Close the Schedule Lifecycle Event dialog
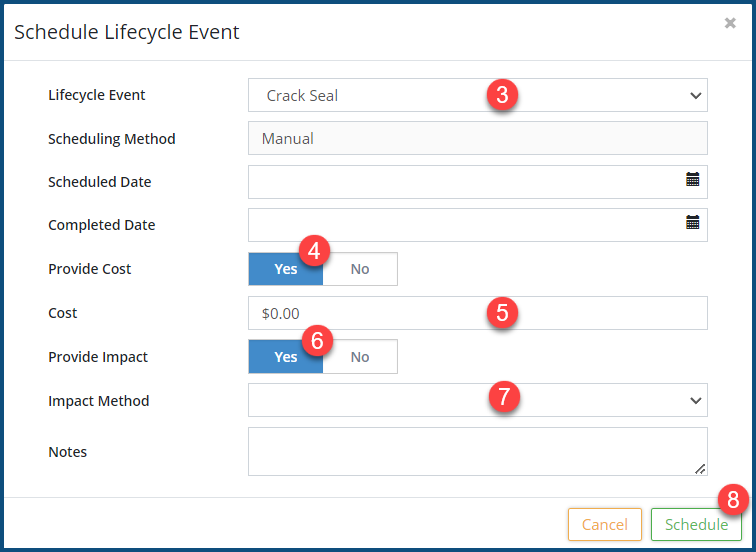756x552 pixels. [730, 23]
